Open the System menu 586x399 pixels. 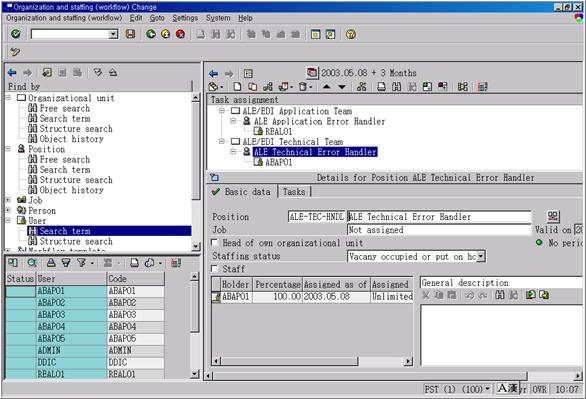(x=218, y=18)
